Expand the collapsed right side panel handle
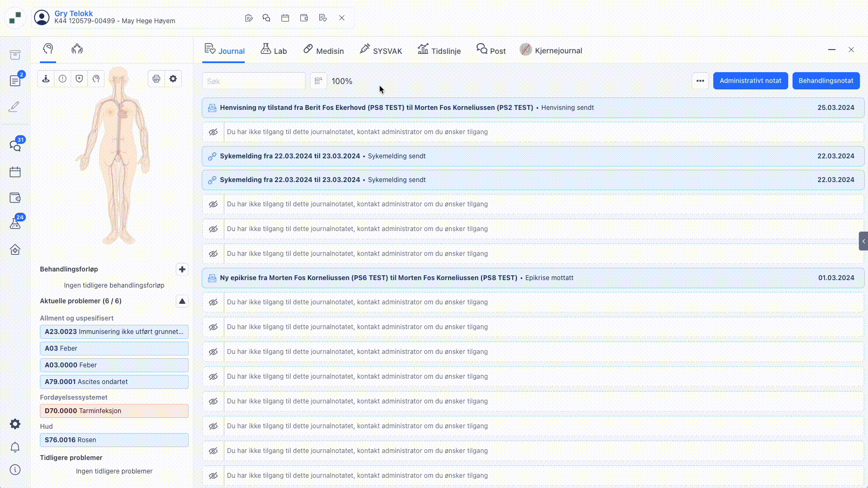This screenshot has height=488, width=868. coord(863,241)
